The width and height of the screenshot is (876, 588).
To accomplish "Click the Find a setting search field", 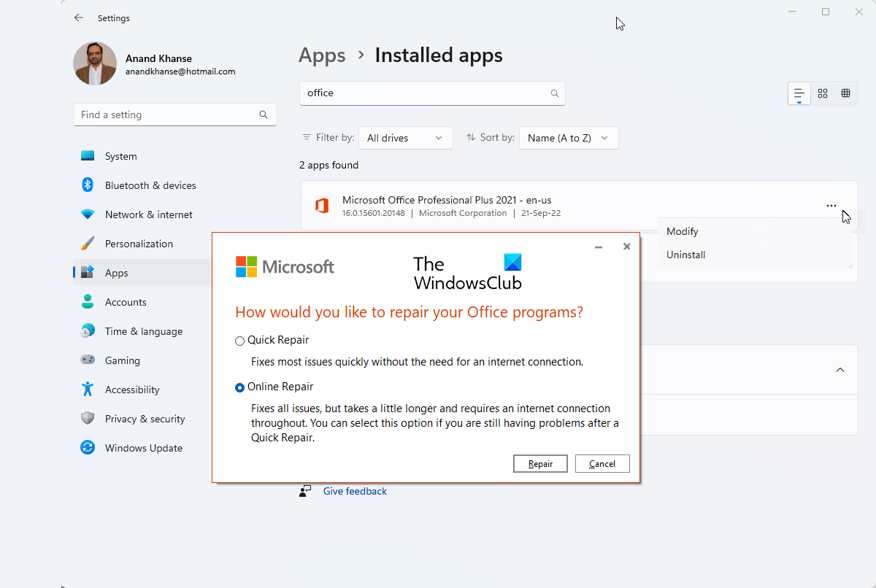I will click(166, 115).
